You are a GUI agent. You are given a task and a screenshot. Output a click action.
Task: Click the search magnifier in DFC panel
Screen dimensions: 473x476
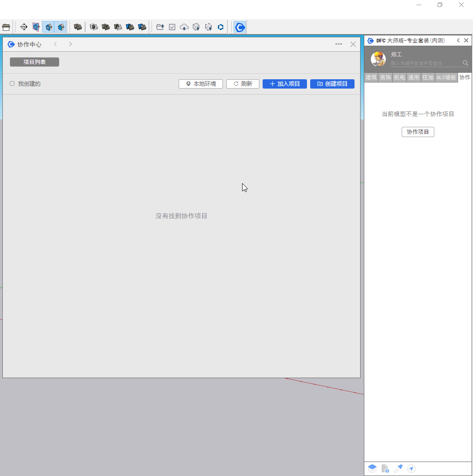point(465,63)
